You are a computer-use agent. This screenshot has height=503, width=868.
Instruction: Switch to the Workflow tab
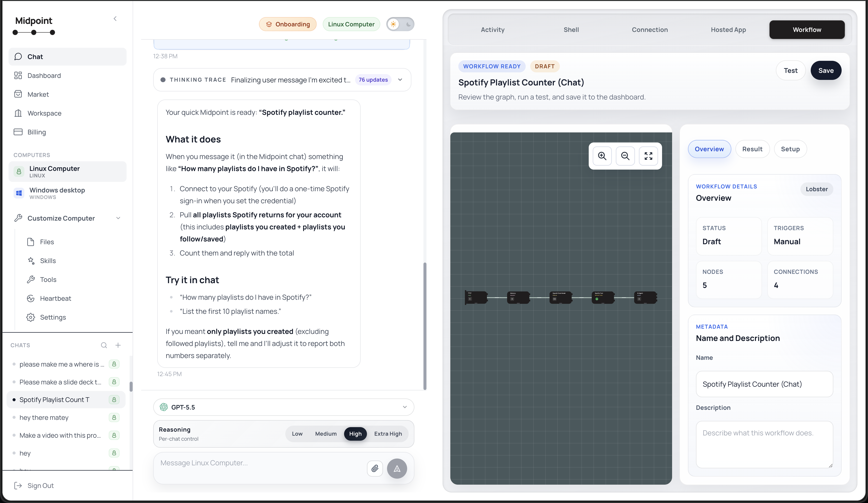click(x=807, y=30)
